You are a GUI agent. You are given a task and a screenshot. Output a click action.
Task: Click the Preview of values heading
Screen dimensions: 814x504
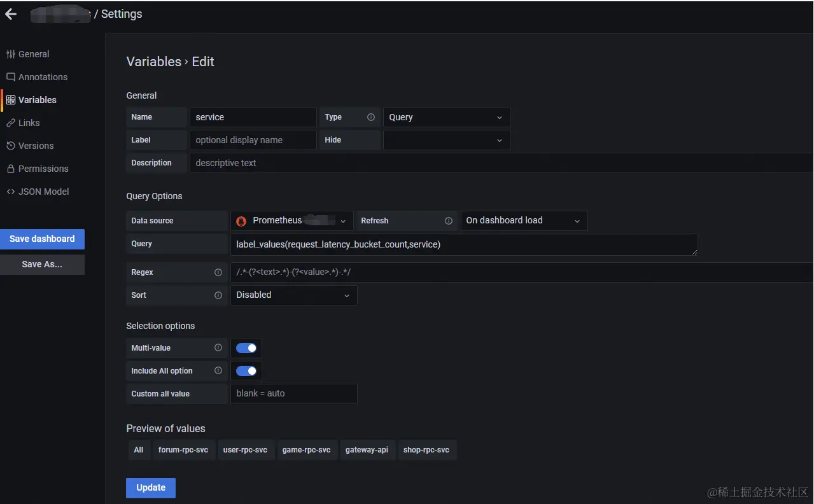165,428
